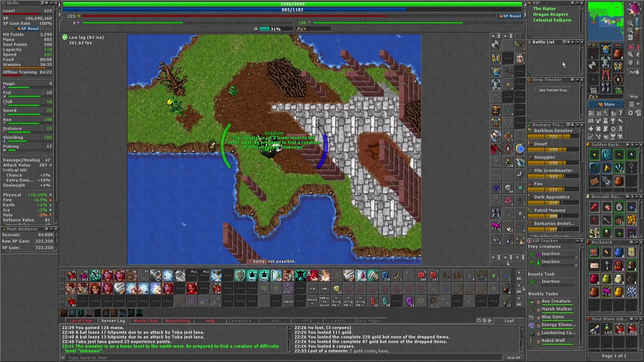Click the green hit points bar
This screenshot has height=362, width=644.
coord(292,4)
